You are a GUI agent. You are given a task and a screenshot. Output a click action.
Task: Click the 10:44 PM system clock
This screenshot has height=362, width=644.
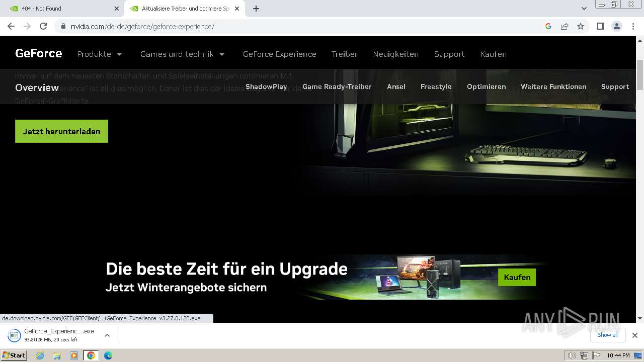pos(618,355)
